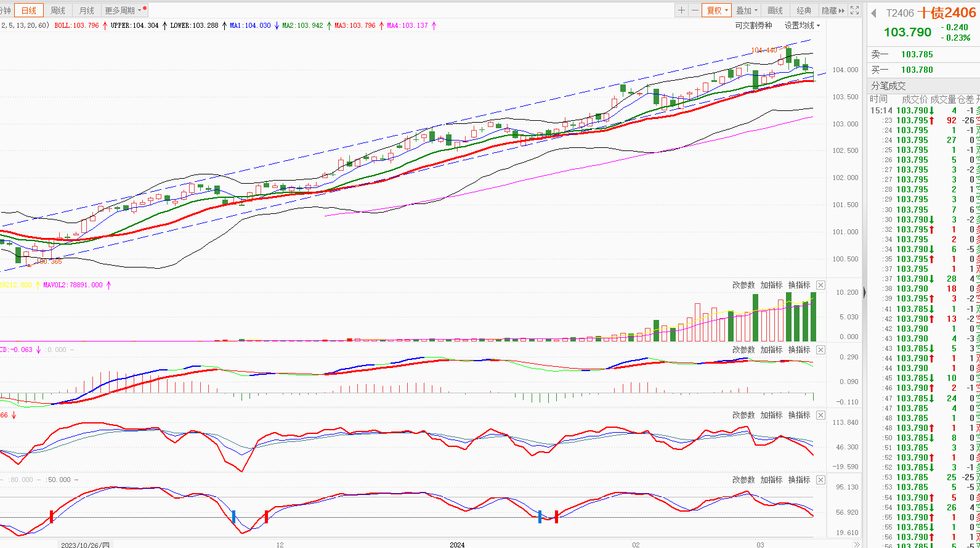Image resolution: width=980 pixels, height=548 pixels.
Task: Click MA4:103.137 magenta label
Action: click(407, 25)
